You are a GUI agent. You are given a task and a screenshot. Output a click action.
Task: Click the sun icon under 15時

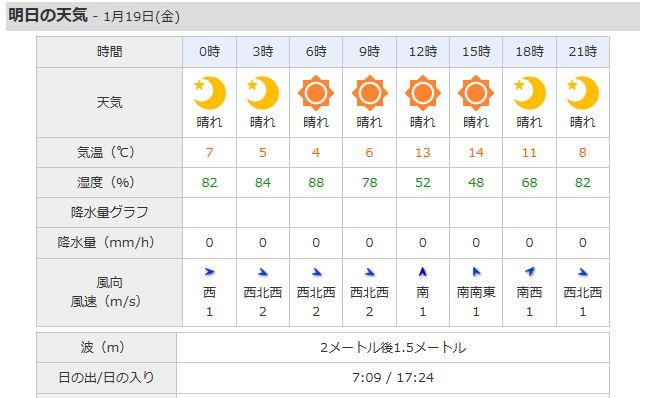click(476, 93)
